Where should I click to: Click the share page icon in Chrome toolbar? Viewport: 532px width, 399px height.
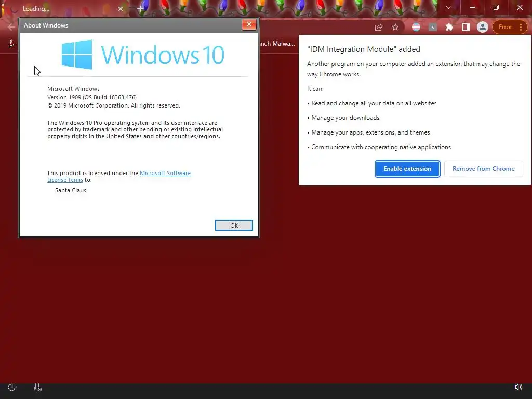[x=379, y=27]
